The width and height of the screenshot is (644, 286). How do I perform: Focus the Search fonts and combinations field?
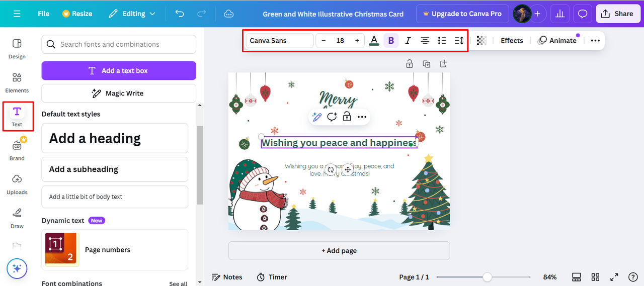point(119,44)
